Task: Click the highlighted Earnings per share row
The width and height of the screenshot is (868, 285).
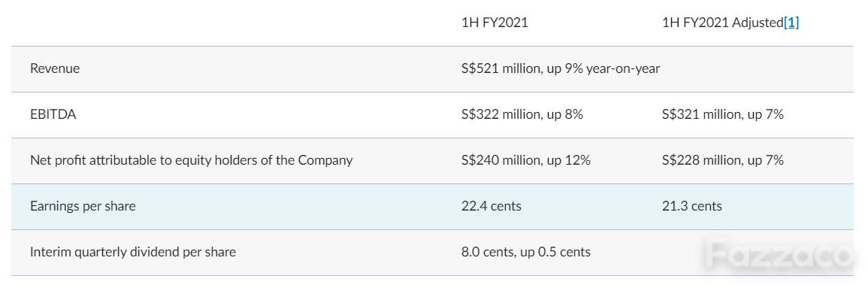Action: point(432,206)
